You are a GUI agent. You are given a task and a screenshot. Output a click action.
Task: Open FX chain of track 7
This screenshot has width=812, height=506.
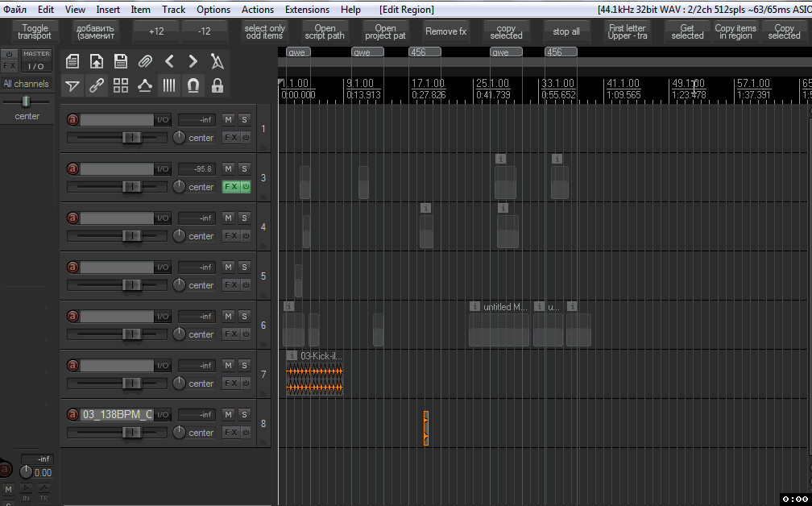point(231,384)
